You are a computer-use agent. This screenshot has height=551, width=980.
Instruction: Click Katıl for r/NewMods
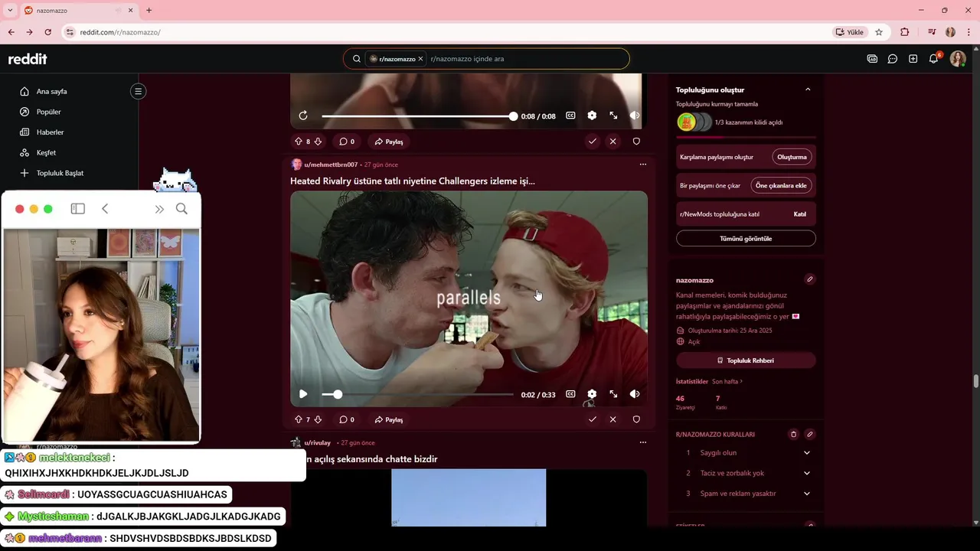click(x=800, y=214)
